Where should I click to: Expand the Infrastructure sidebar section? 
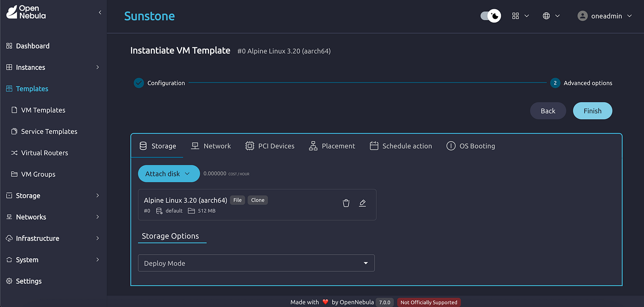98,238
